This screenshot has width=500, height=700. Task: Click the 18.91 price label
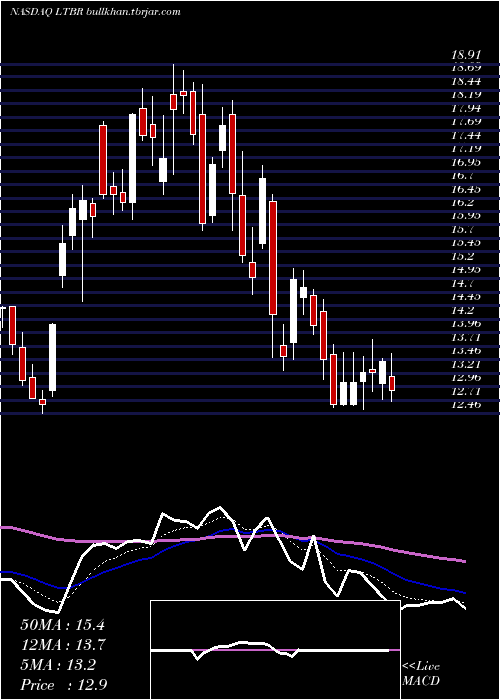coord(467,55)
